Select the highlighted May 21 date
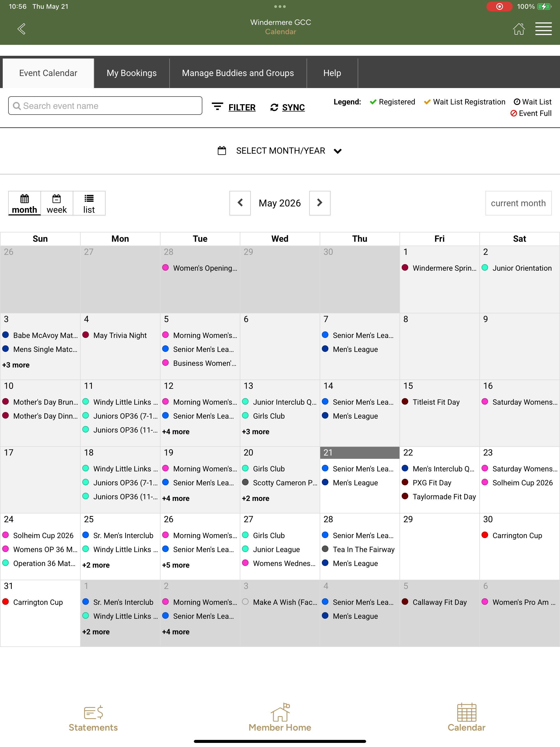The width and height of the screenshot is (560, 747). point(360,453)
